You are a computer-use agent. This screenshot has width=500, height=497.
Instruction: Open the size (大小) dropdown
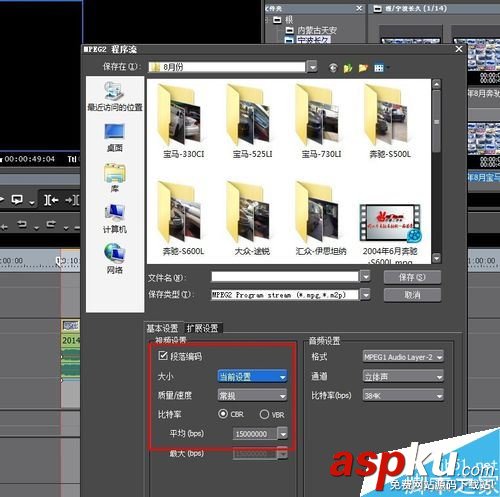(252, 376)
